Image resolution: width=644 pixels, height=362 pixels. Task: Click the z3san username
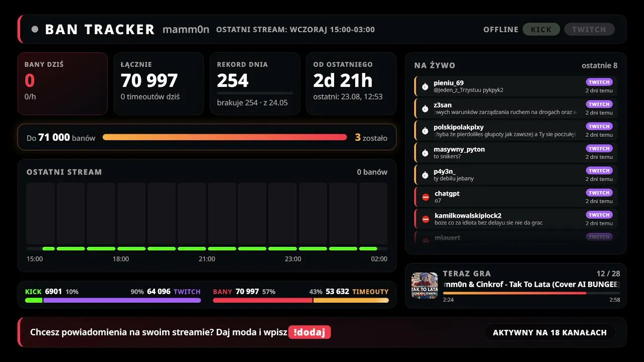443,105
